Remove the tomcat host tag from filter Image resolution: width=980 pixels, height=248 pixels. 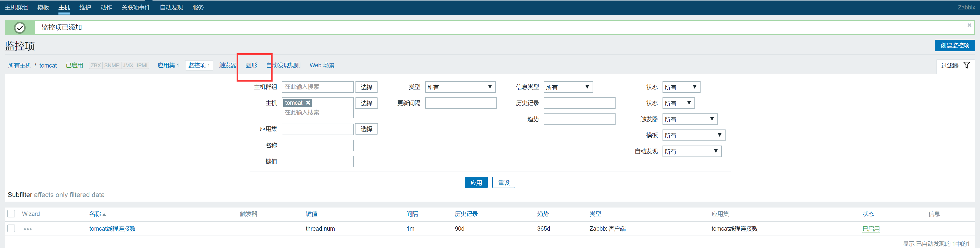click(x=308, y=103)
